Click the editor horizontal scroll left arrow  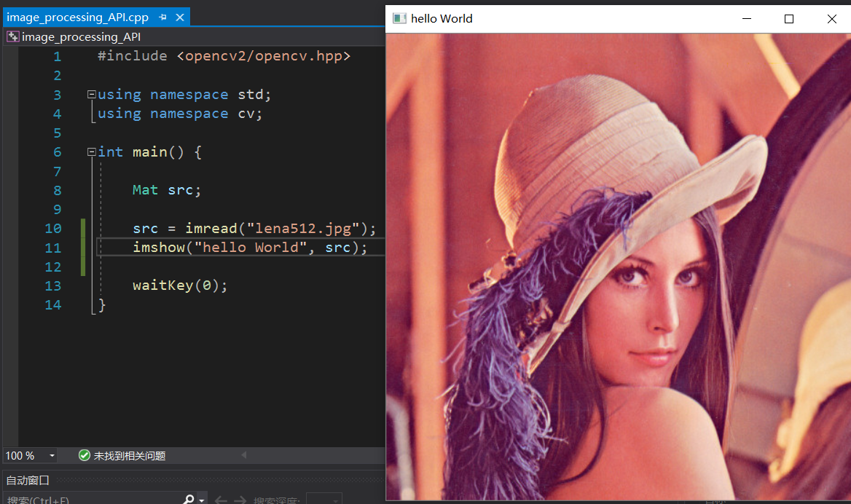(243, 455)
